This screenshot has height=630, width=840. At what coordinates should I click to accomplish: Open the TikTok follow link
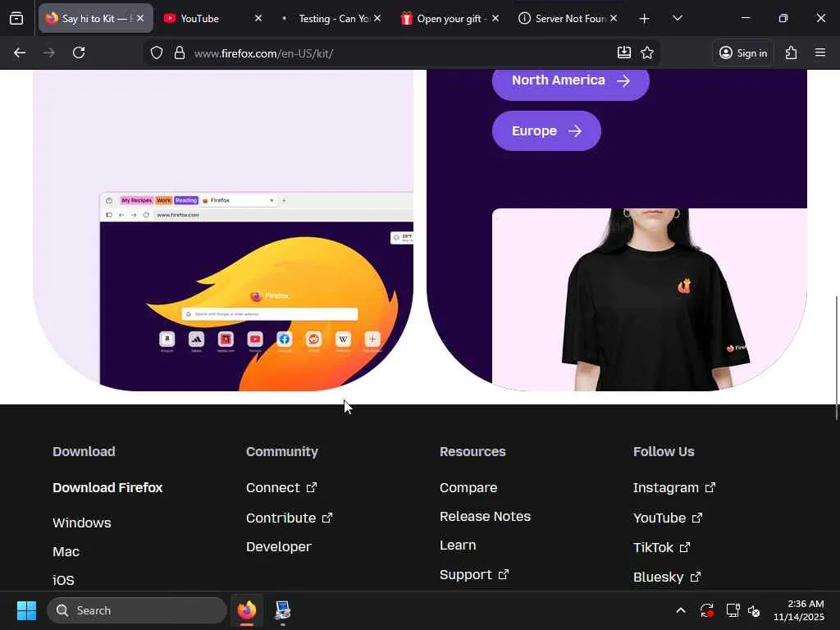662,547
